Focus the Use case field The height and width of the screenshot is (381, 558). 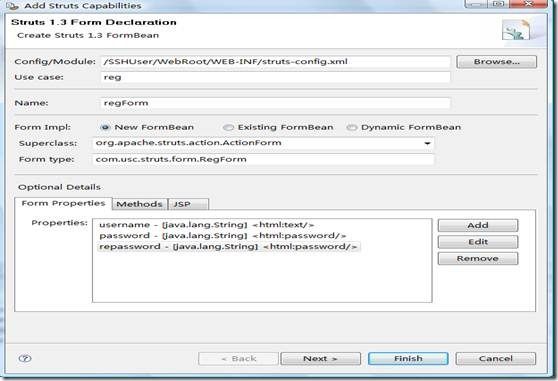pos(275,77)
